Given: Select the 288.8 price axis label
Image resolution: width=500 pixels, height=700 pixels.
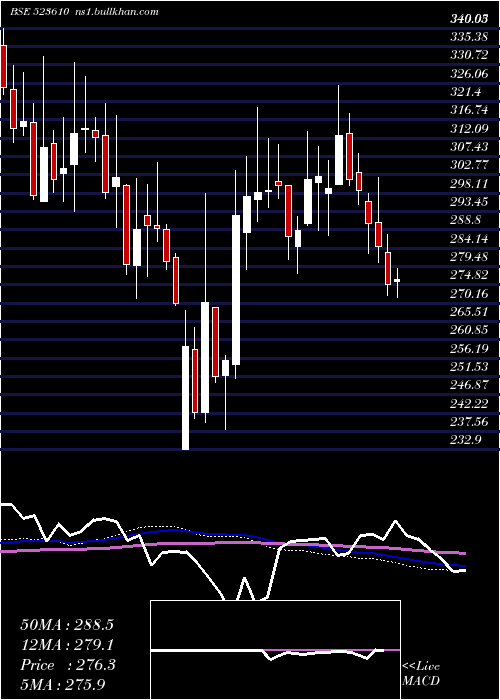Looking at the screenshot, I should (x=464, y=220).
